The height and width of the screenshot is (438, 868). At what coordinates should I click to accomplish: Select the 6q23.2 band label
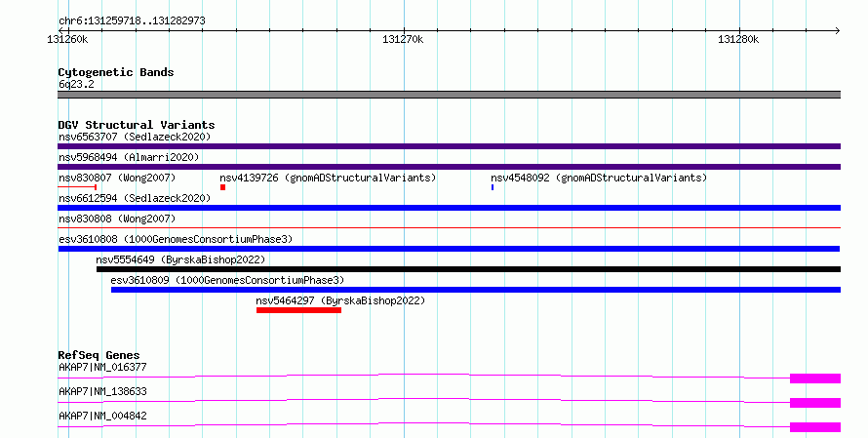point(76,84)
